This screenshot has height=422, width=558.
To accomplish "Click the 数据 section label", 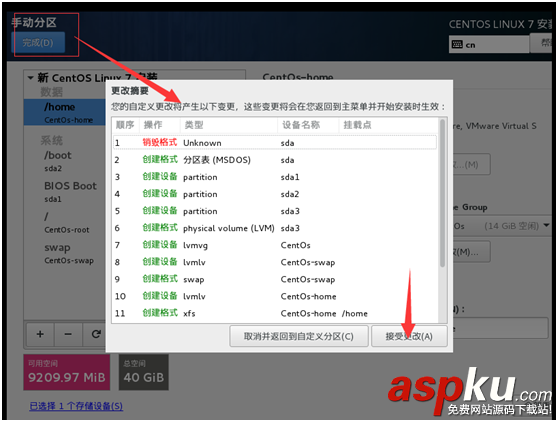I will click(x=52, y=92).
